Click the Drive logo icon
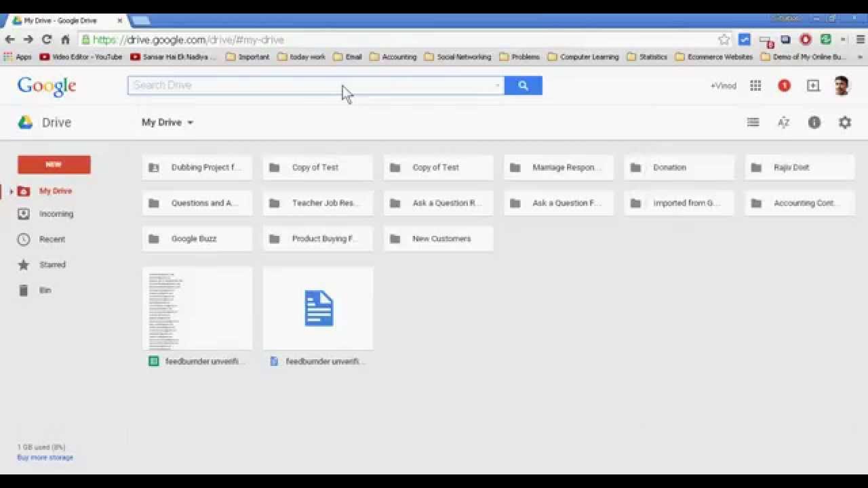The width and height of the screenshot is (868, 488). [x=25, y=123]
